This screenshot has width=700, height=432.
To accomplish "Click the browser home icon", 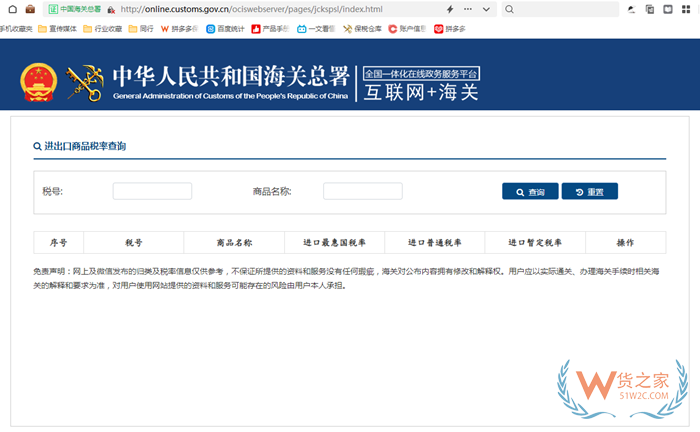I will 12,9.
